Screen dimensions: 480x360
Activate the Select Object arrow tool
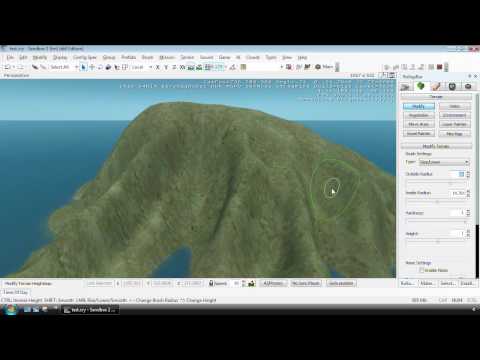[83, 67]
